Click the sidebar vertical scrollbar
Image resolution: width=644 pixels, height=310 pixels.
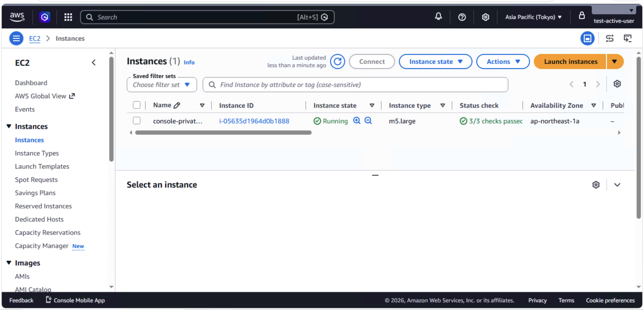coord(111,109)
